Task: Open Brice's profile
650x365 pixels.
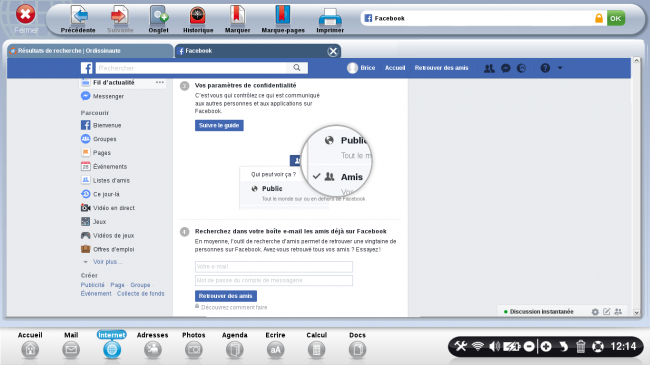Action: tap(361, 68)
